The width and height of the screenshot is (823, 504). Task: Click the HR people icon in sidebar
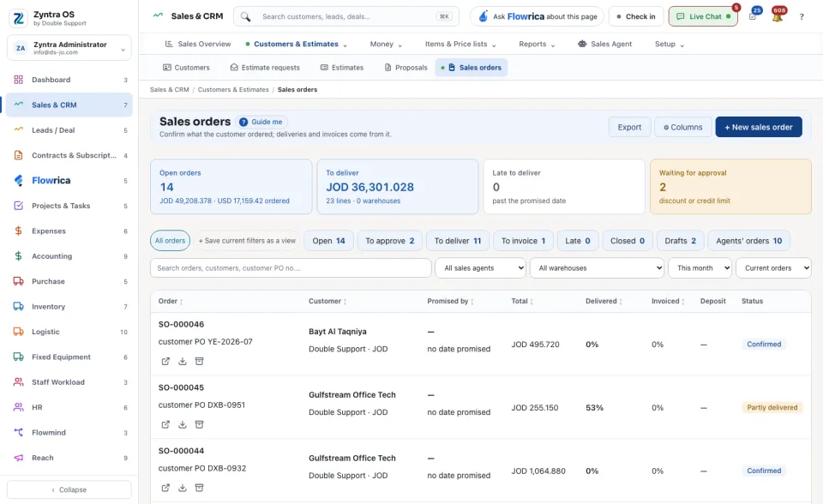pyautogui.click(x=18, y=407)
